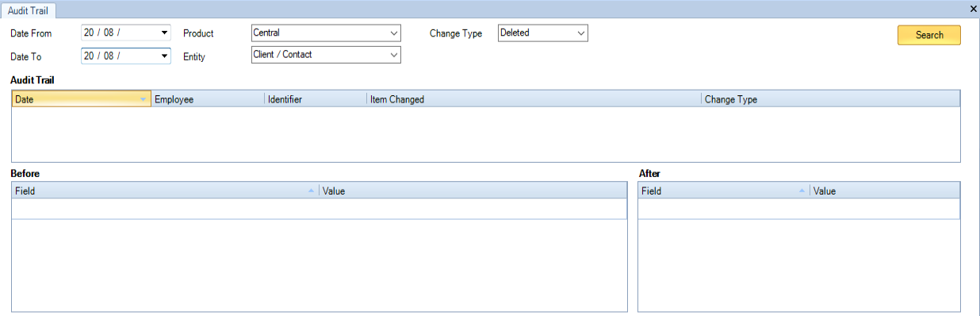Click the Entity label
This screenshot has height=316, width=980.
[x=194, y=57]
